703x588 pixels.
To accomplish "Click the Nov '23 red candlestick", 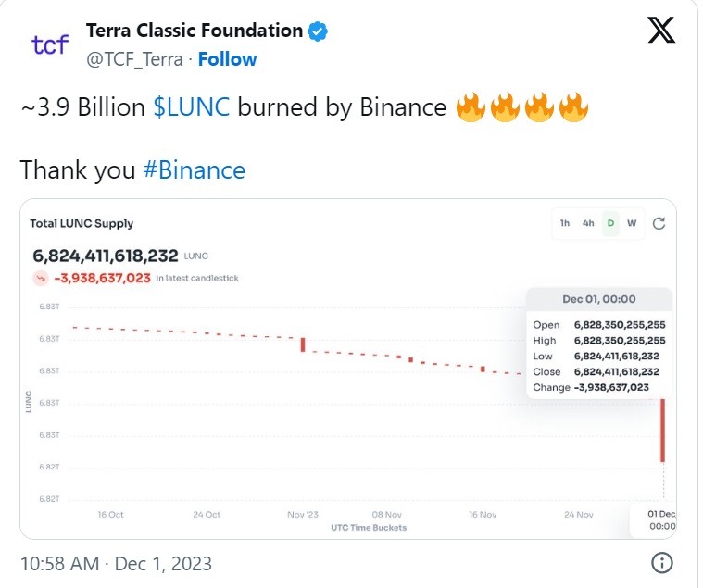I will coord(303,344).
